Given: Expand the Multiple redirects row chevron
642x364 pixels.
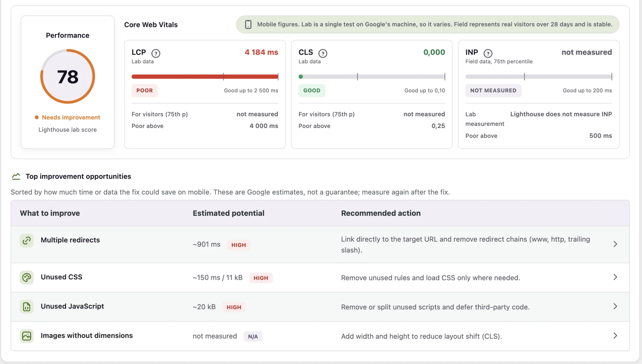Looking at the screenshot, I should click(615, 244).
